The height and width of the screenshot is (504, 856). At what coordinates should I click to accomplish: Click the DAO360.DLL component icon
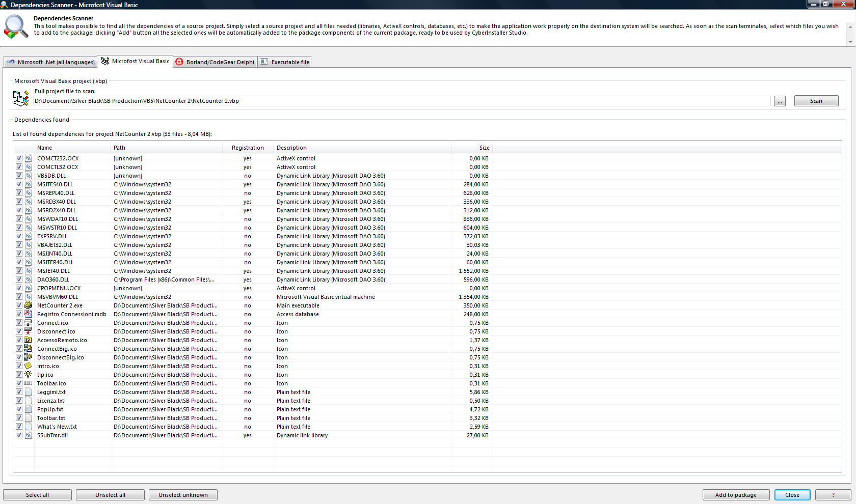click(x=28, y=279)
